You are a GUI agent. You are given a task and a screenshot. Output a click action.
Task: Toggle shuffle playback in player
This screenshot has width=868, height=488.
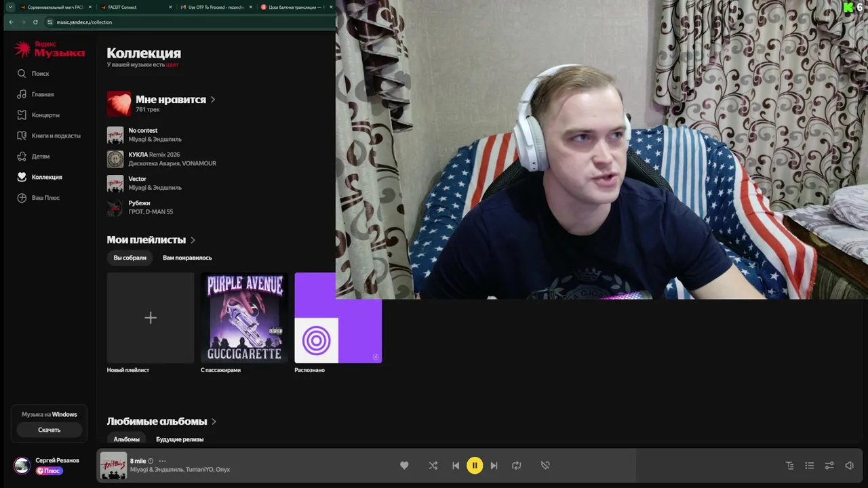coord(433,466)
